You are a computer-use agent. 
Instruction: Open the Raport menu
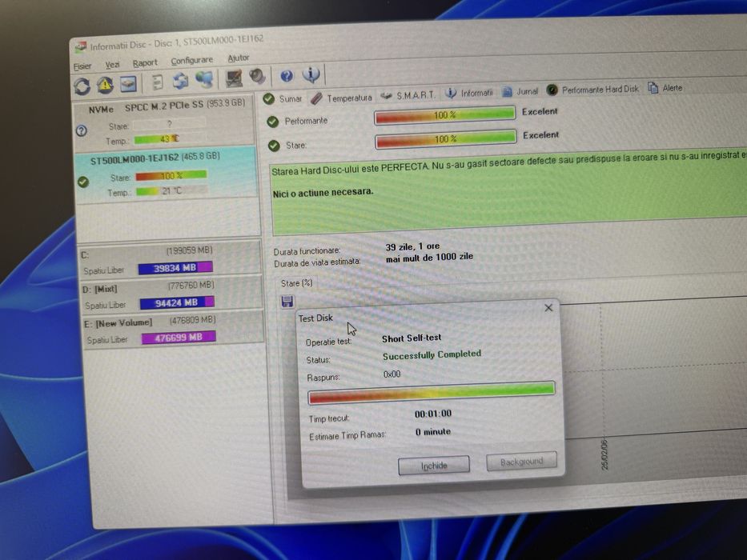click(145, 63)
